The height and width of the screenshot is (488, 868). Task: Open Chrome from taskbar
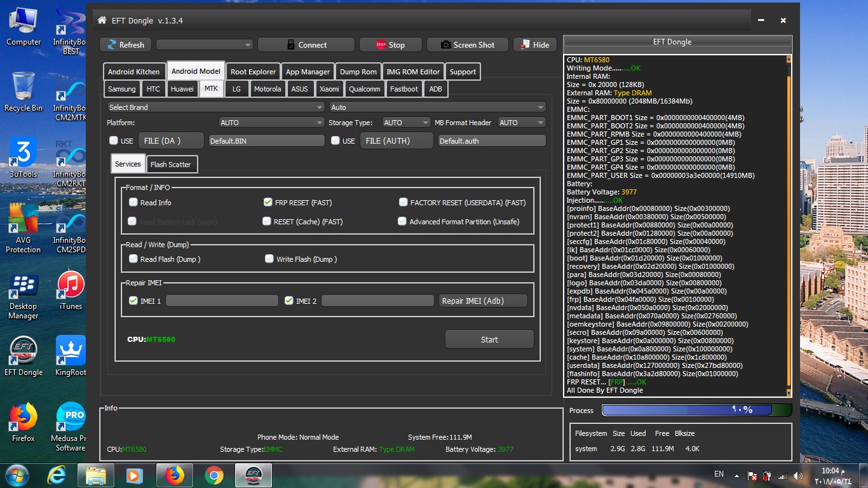tap(214, 475)
